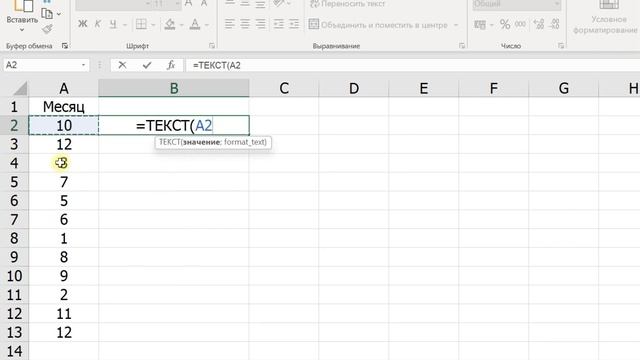Select row 8 header

click(14, 238)
